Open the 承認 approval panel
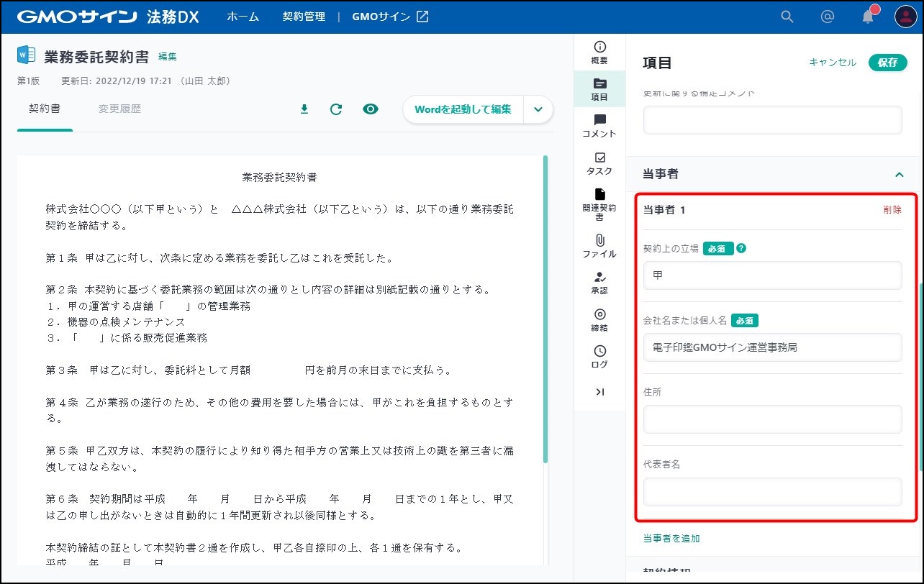This screenshot has width=924, height=584. (x=599, y=283)
